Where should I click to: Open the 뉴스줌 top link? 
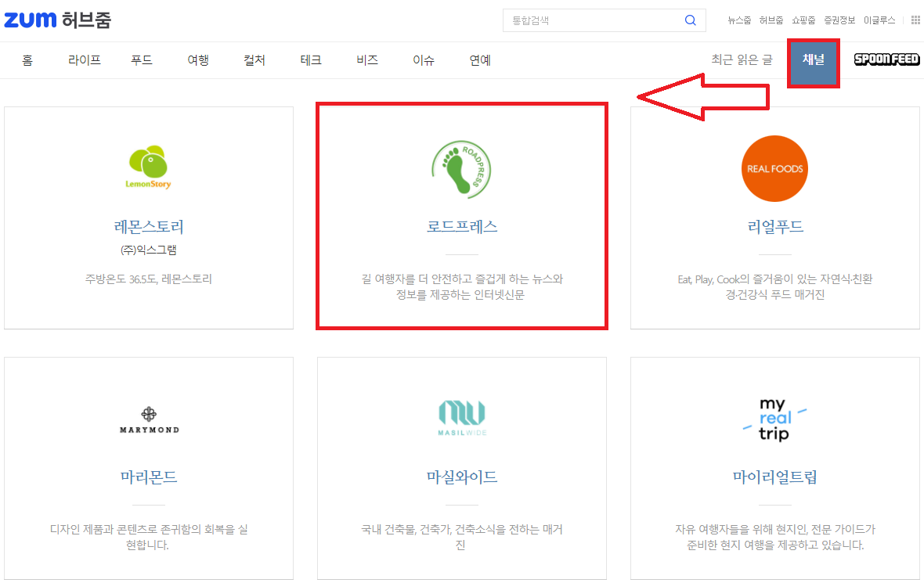pos(738,20)
